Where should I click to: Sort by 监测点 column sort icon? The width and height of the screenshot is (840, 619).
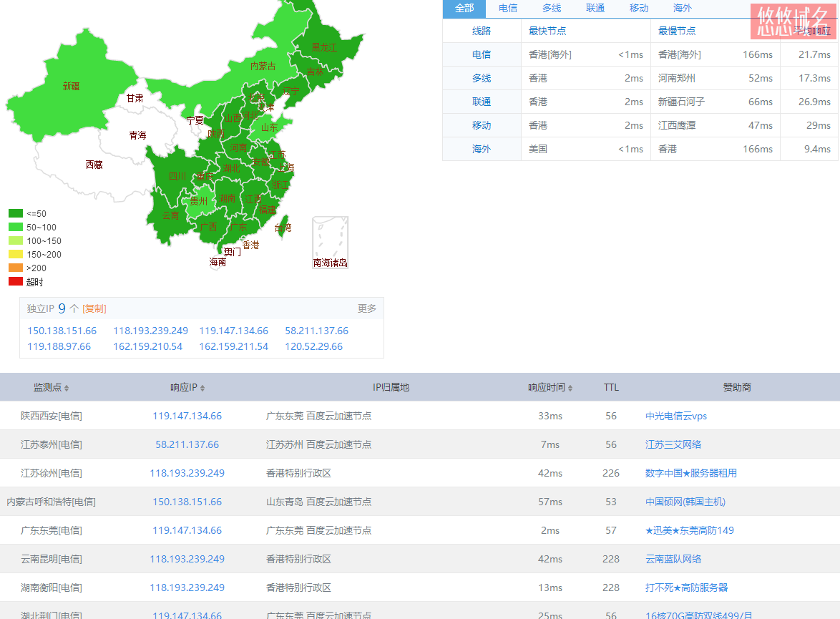click(67, 388)
